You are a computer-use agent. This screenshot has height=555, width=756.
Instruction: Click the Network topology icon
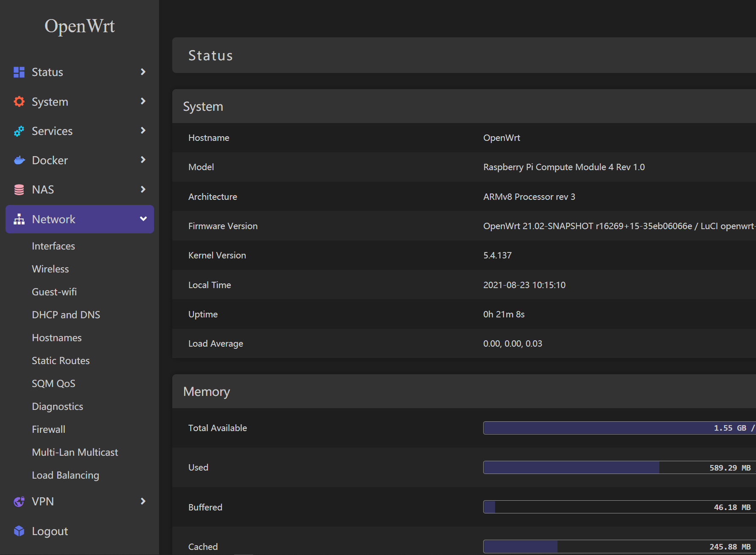(x=19, y=219)
